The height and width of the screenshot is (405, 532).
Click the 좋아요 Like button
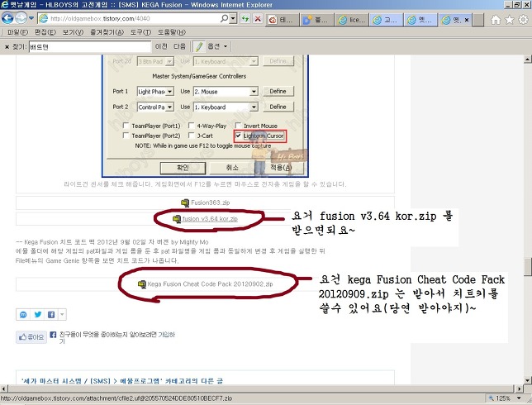point(31,337)
